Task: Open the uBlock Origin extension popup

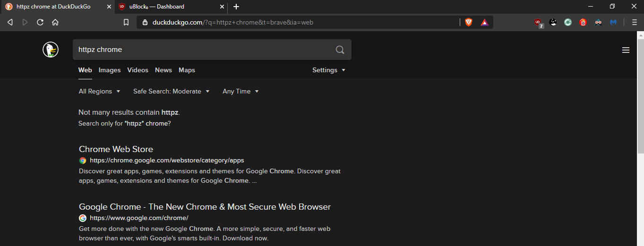Action: click(538, 22)
